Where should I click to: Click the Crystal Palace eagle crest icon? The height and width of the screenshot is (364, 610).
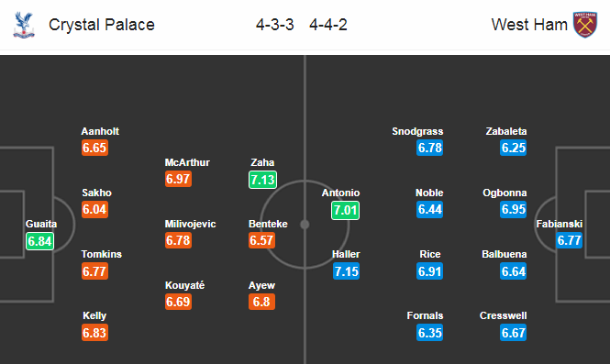point(24,25)
